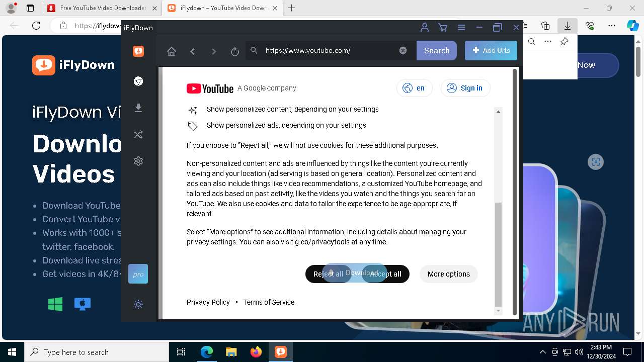Screen dimensions: 644x362
Task: Click iFlyDown webpage logo
Action: coord(73,65)
